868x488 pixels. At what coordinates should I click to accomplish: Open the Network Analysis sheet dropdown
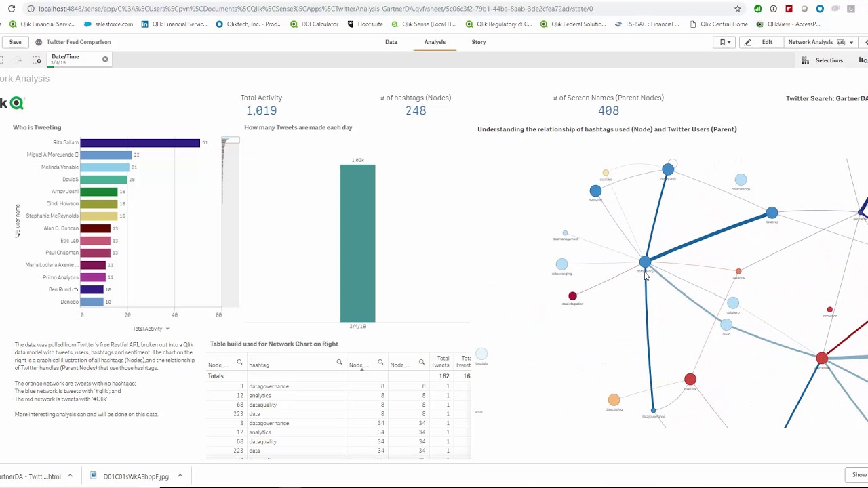coord(819,42)
